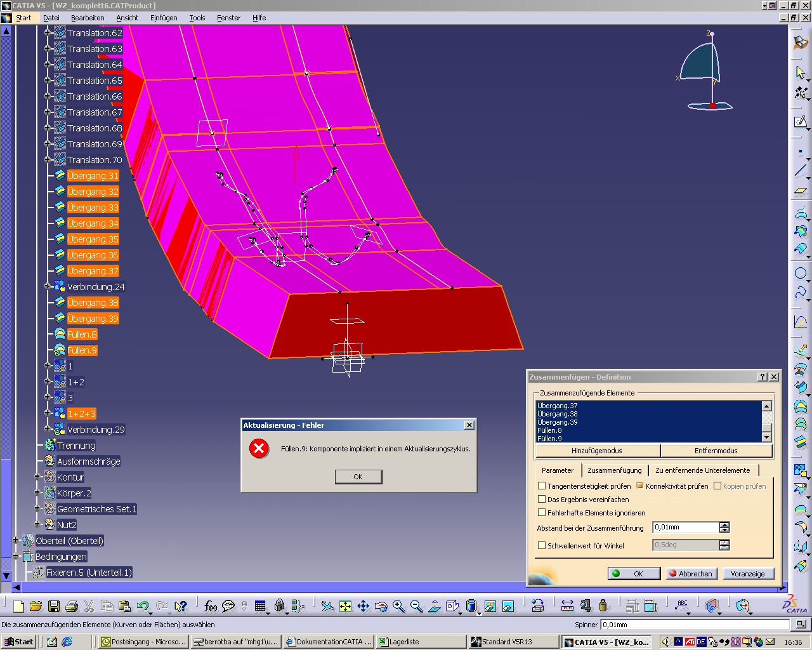Open the Einfügen menu
The width and height of the screenshot is (812, 650).
[164, 18]
